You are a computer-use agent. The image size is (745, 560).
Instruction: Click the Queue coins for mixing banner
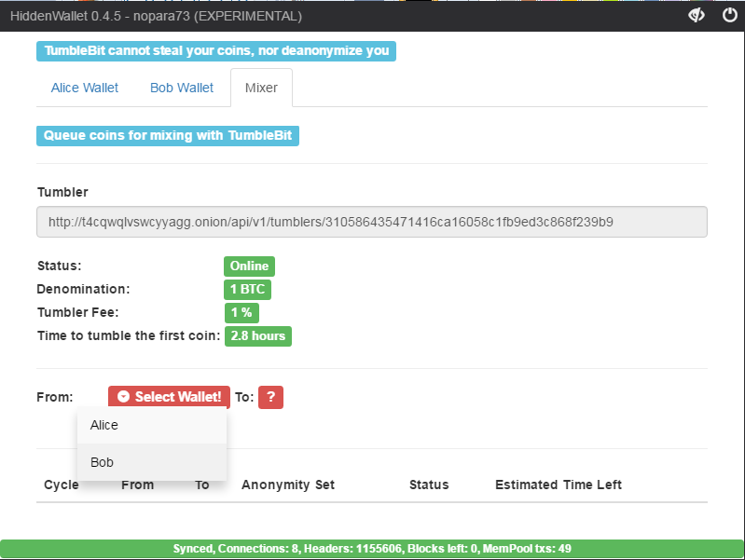click(x=168, y=136)
